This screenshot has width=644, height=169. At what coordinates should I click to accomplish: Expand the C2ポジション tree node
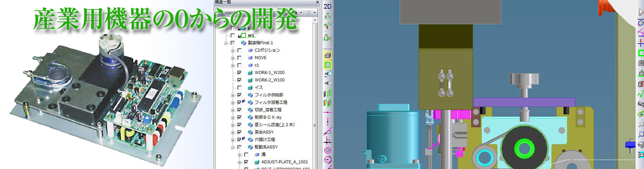[x=233, y=51]
